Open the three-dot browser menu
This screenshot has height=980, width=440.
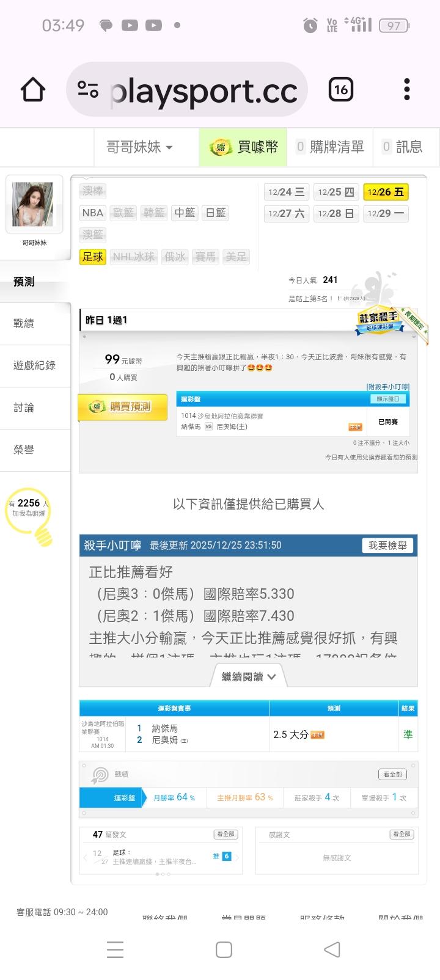pyautogui.click(x=407, y=90)
